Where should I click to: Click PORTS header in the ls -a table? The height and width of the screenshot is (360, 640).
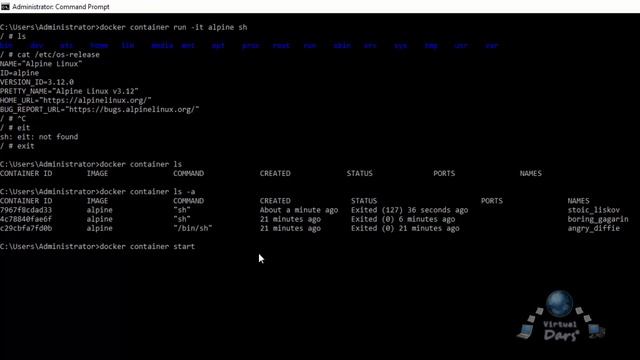492,201
